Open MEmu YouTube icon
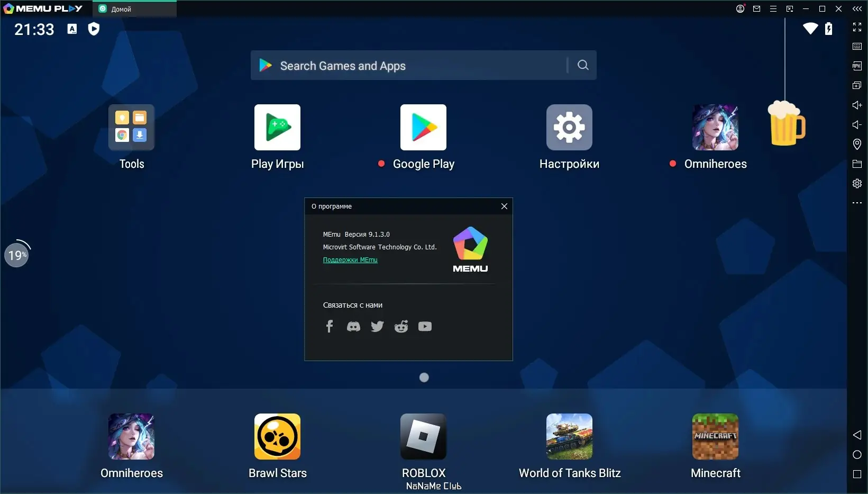This screenshot has width=868, height=494. point(425,327)
